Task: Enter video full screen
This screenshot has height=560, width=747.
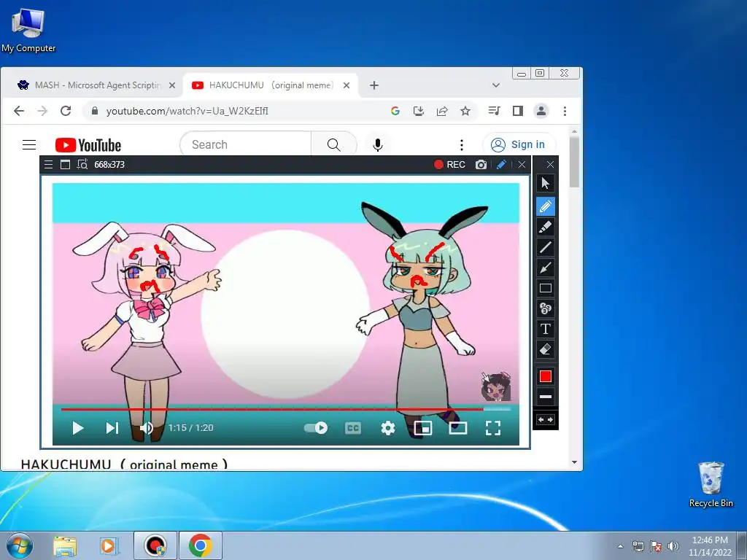Action: coord(493,427)
